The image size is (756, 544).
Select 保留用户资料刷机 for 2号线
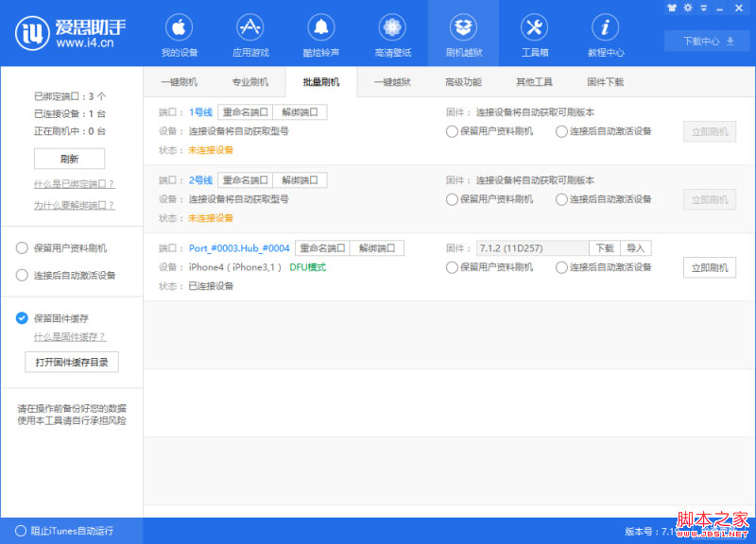coord(452,199)
